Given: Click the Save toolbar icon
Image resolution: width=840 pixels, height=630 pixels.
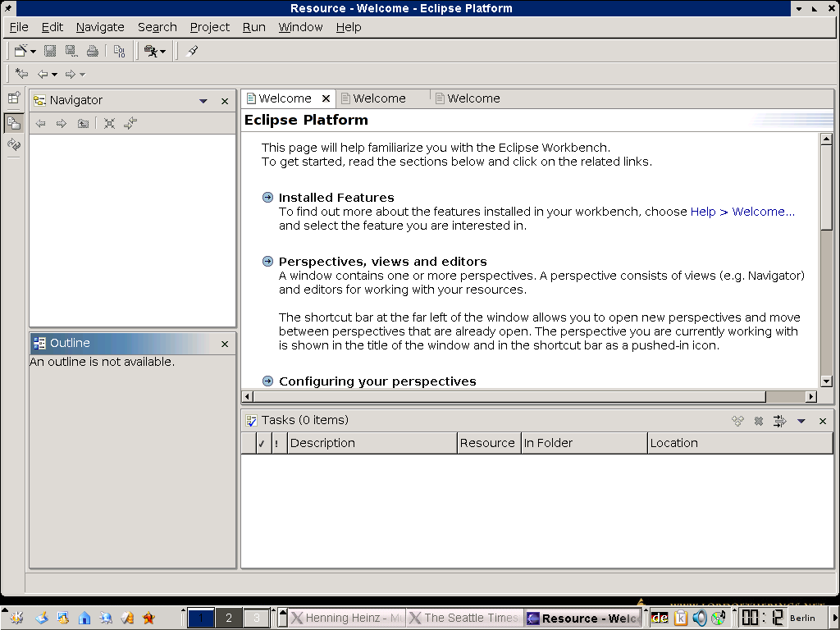Looking at the screenshot, I should (50, 51).
